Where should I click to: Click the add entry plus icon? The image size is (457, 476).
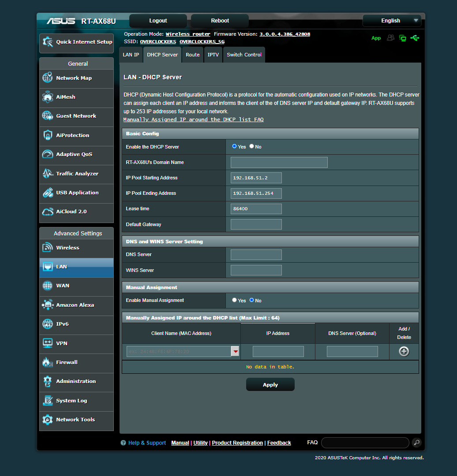404,351
